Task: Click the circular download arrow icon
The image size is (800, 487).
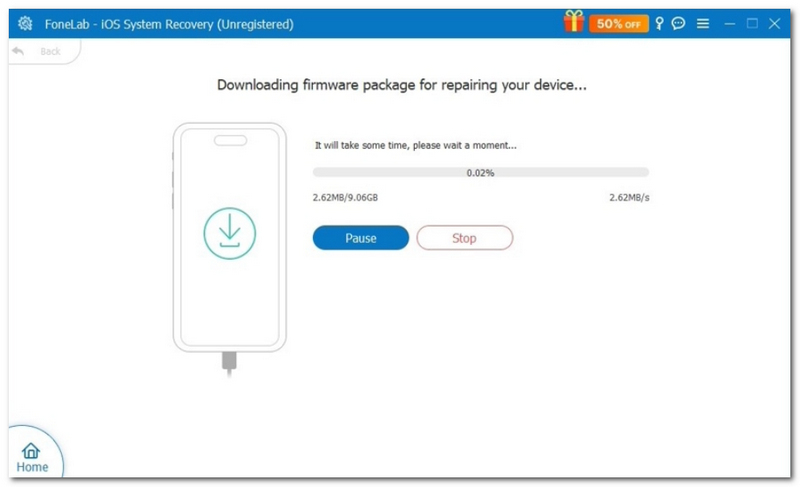Action: 230,233
